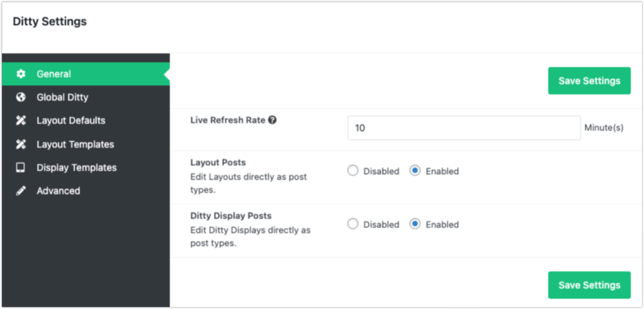Click the tablet icon beside Display Templates
Screen dimensions: 644x309
(20, 168)
